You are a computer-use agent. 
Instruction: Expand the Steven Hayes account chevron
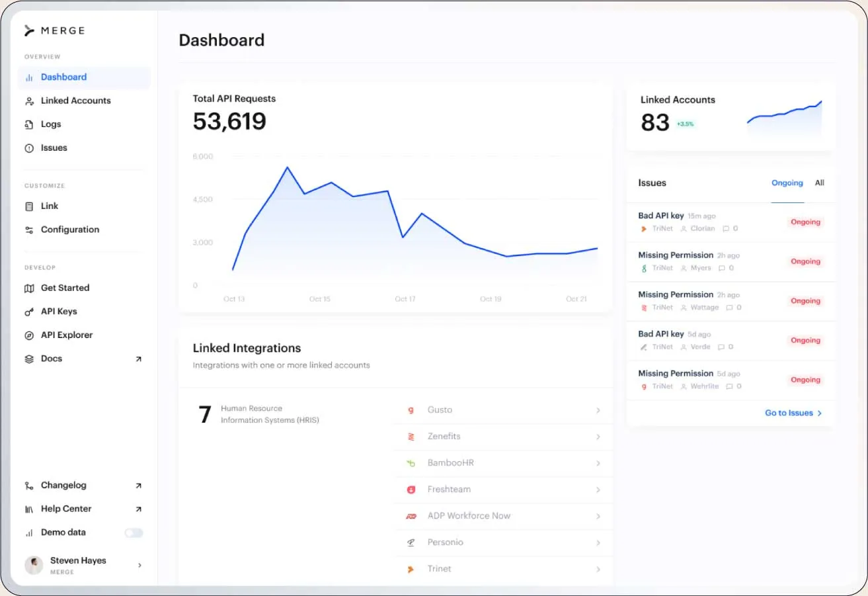click(139, 566)
